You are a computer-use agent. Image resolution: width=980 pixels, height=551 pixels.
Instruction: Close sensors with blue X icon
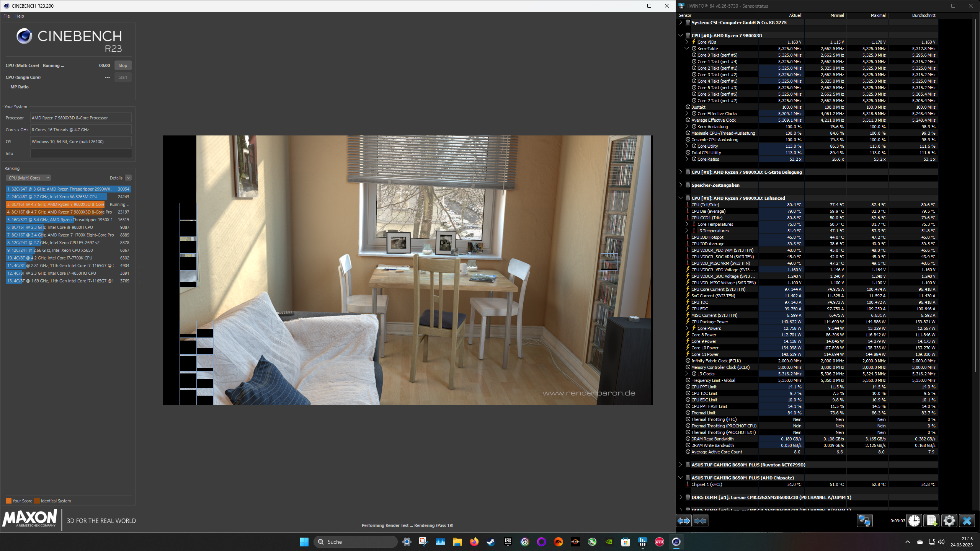point(967,521)
